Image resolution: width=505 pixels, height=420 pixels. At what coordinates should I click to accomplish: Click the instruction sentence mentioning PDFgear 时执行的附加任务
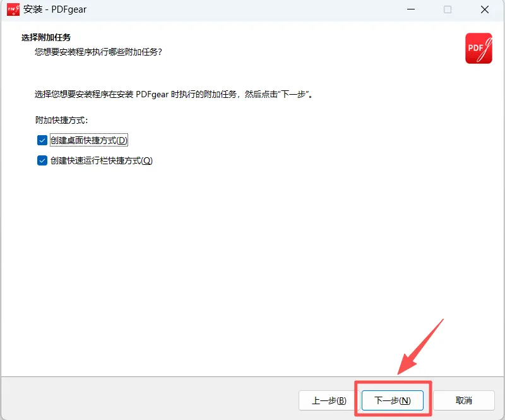pyautogui.click(x=174, y=94)
